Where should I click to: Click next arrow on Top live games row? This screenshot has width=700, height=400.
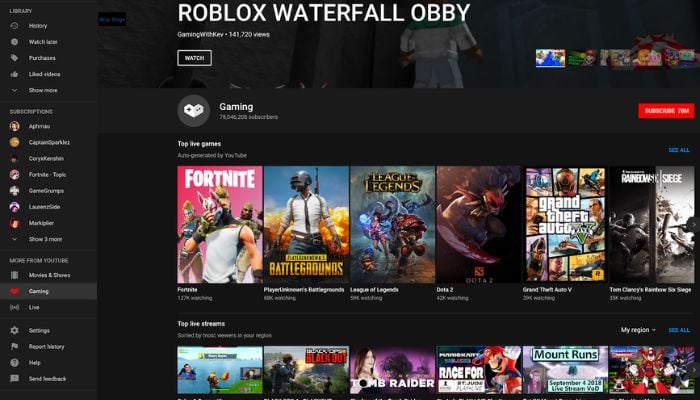coord(694,225)
